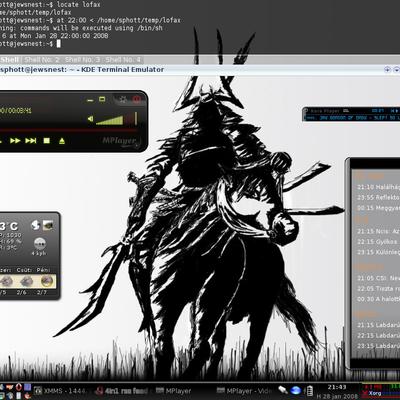Click the 21:10 program entry
This screenshot has width=400, height=400.
tap(378, 187)
